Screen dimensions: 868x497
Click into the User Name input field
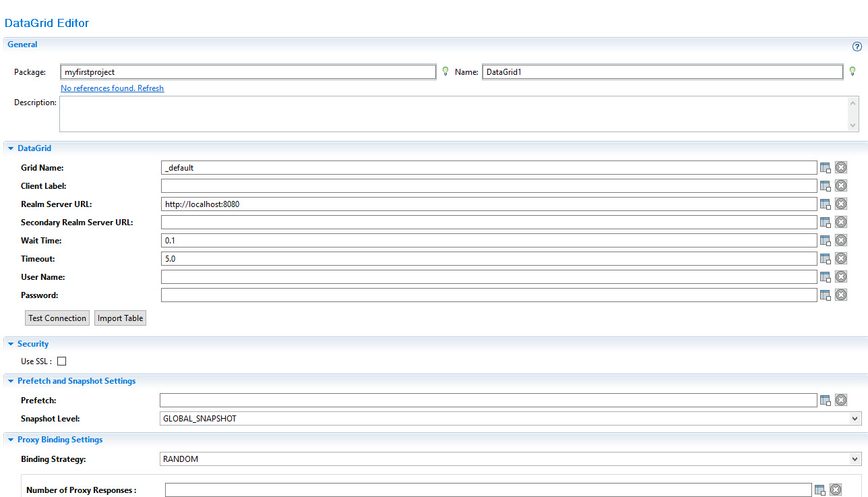pyautogui.click(x=489, y=277)
